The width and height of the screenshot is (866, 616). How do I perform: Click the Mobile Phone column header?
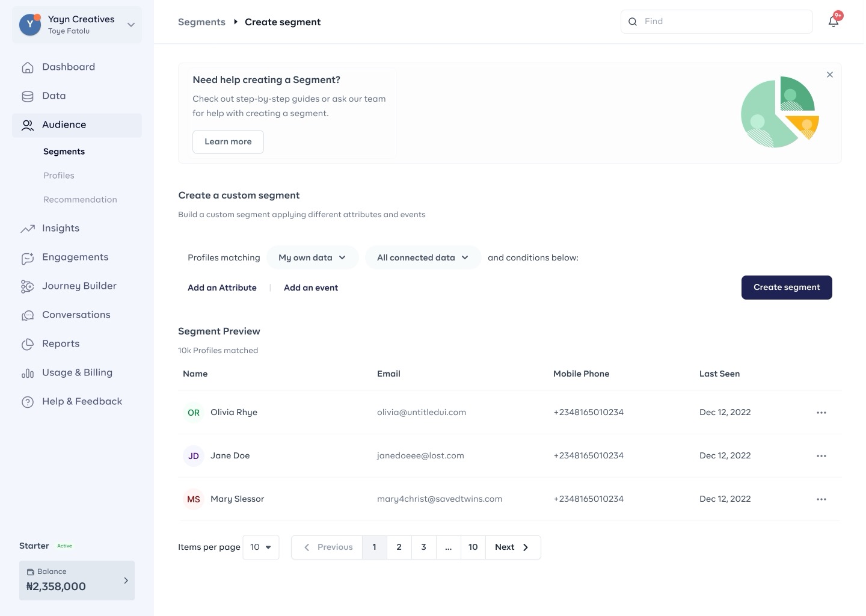[x=581, y=374]
